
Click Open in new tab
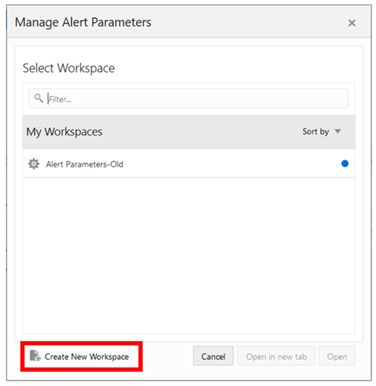(276, 356)
